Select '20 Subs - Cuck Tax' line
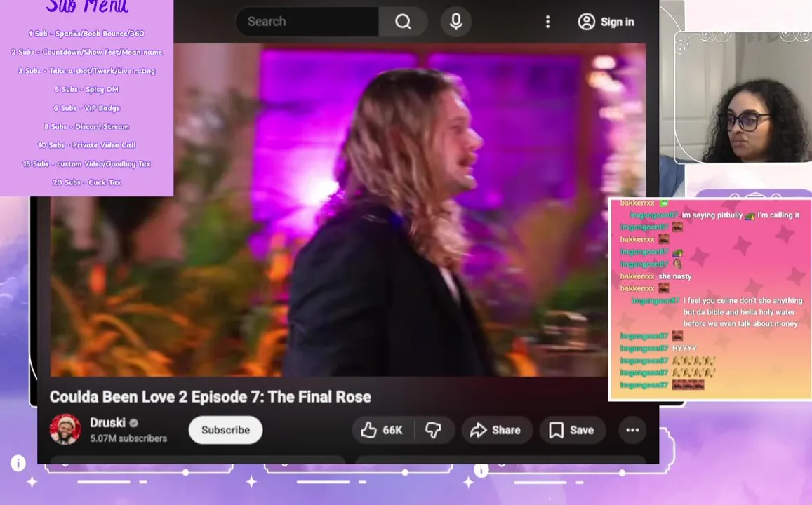Viewport: 812px width, 505px height. [x=86, y=182]
